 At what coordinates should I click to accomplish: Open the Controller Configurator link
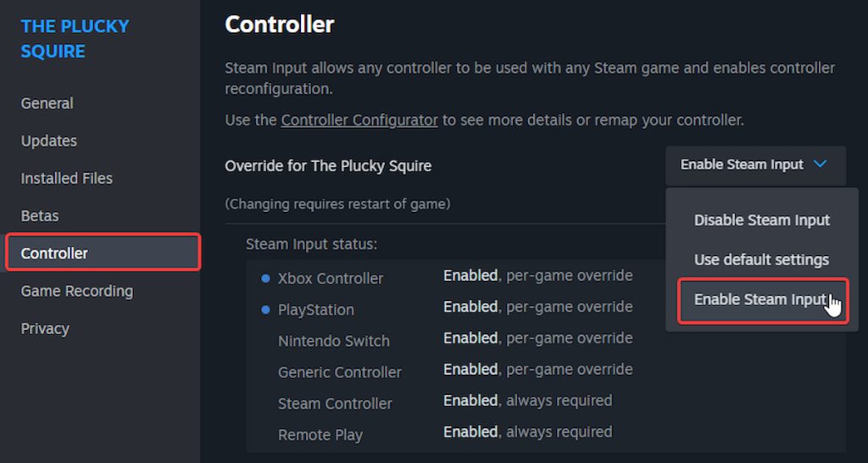[x=359, y=120]
